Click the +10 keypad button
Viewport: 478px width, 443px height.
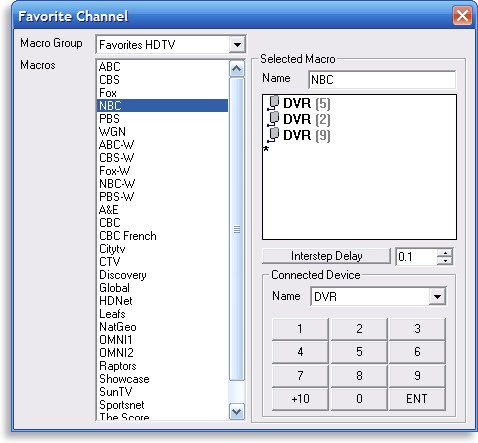pyautogui.click(x=300, y=399)
